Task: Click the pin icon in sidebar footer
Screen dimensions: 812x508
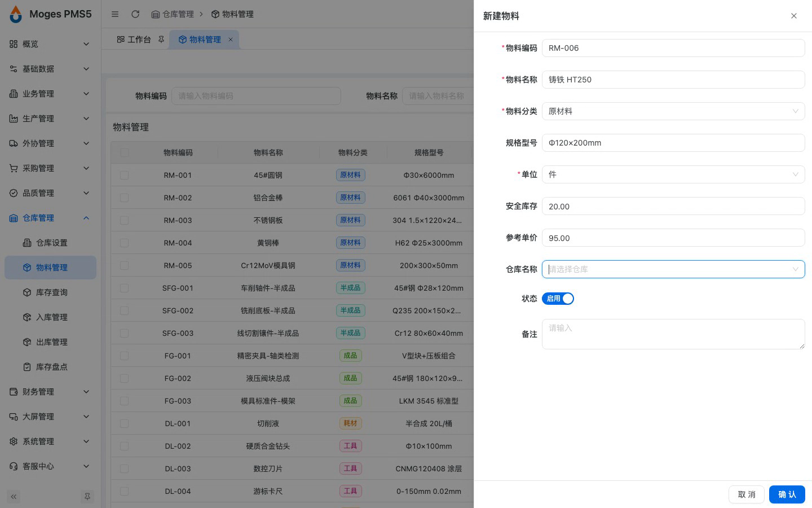Action: pyautogui.click(x=87, y=497)
